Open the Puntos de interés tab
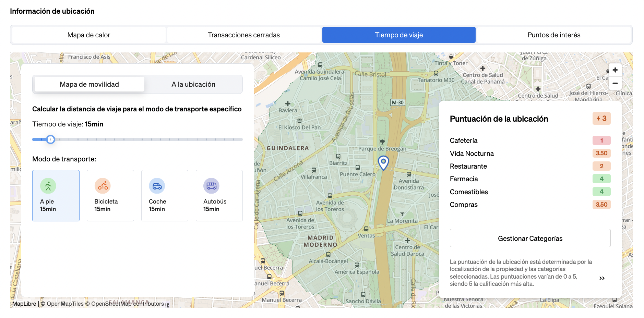Image resolution: width=644 pixels, height=318 pixels. click(554, 35)
